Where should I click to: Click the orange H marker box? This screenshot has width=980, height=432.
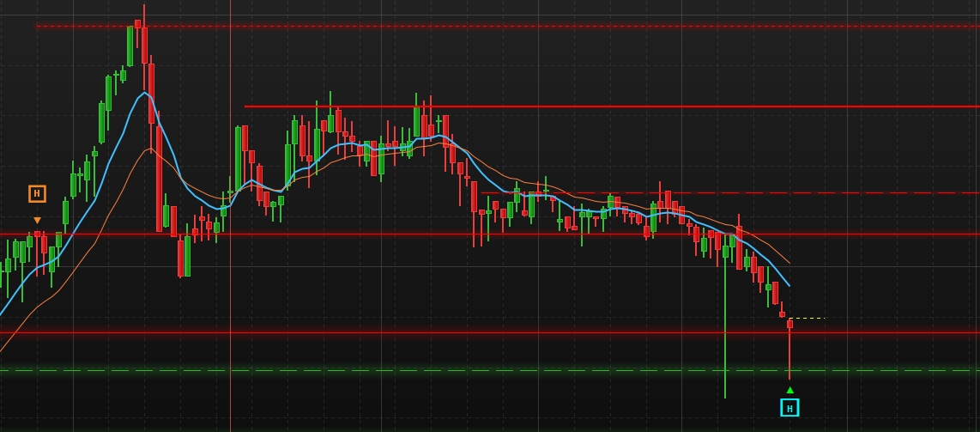tap(37, 194)
